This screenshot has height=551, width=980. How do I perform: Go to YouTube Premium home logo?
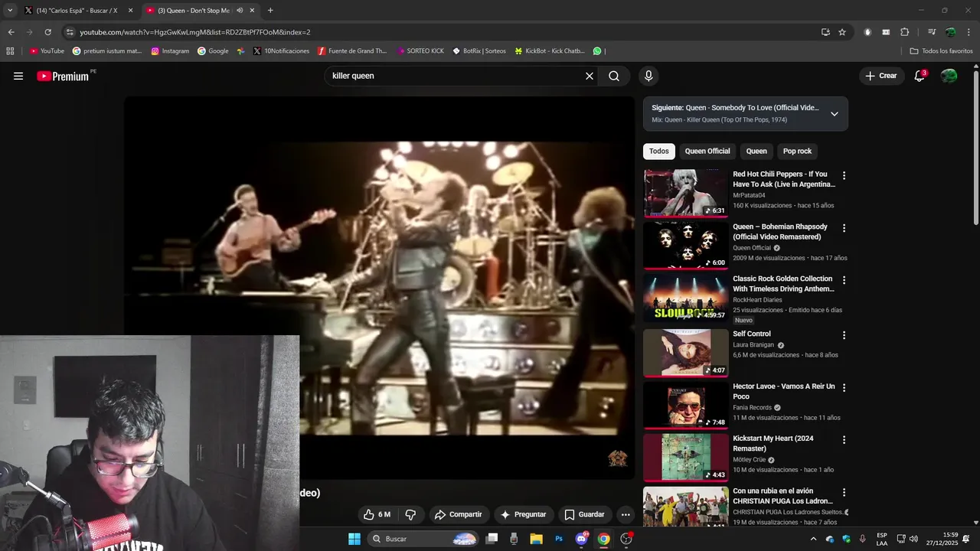[63, 76]
